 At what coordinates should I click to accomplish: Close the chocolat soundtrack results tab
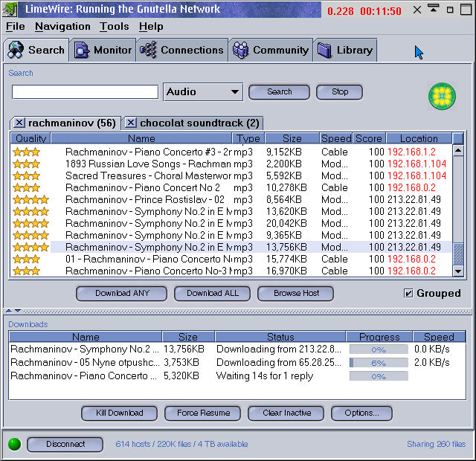click(131, 123)
